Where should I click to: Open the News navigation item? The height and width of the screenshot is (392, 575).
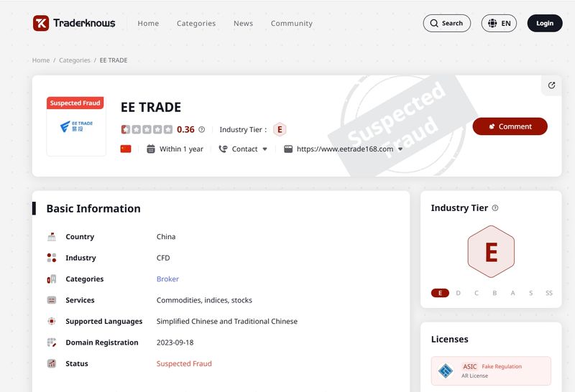point(243,24)
